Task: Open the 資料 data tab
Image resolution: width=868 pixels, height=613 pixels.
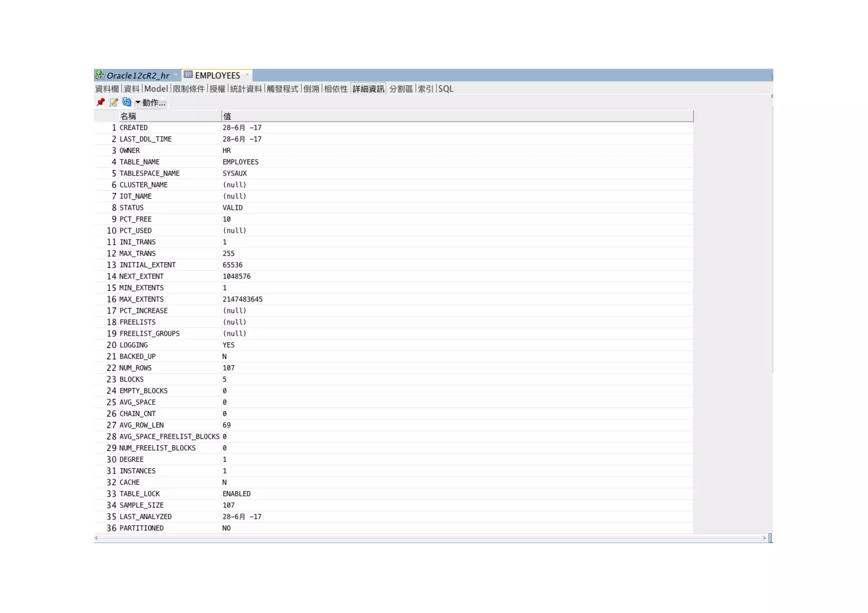Action: point(131,89)
